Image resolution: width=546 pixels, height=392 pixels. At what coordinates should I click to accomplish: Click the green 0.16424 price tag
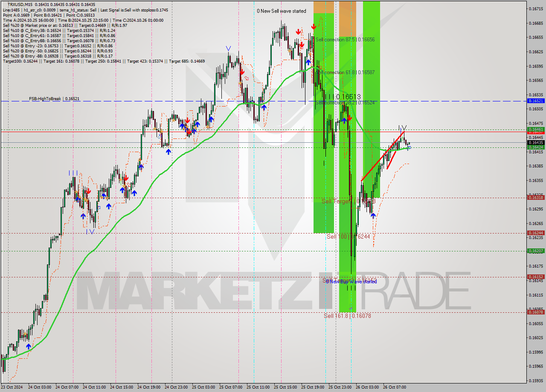coord(536,147)
